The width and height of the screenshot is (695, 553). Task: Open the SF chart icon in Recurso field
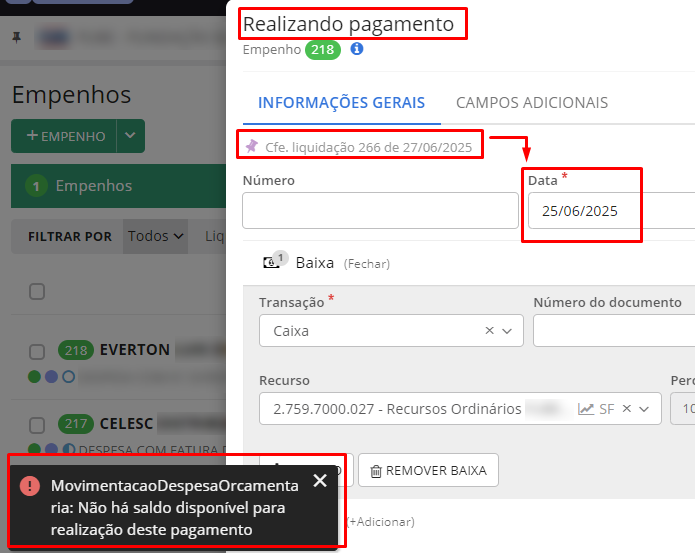(x=586, y=409)
